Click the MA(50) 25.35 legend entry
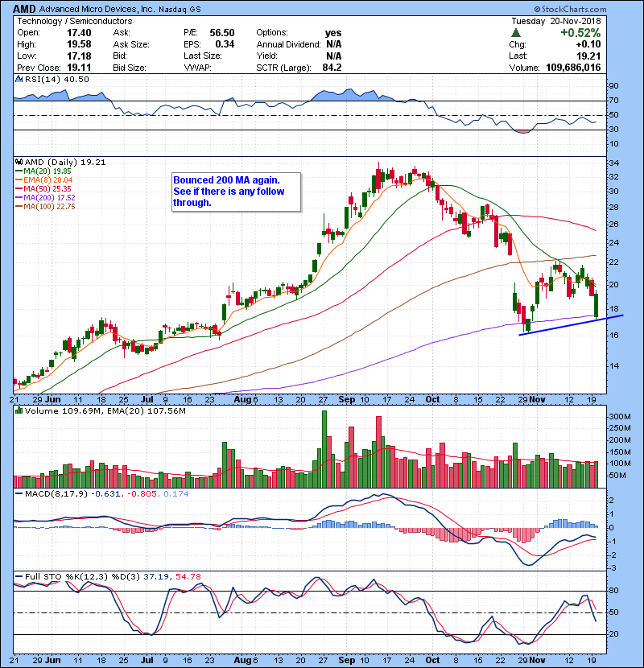The height and width of the screenshot is (668, 644). point(43,188)
